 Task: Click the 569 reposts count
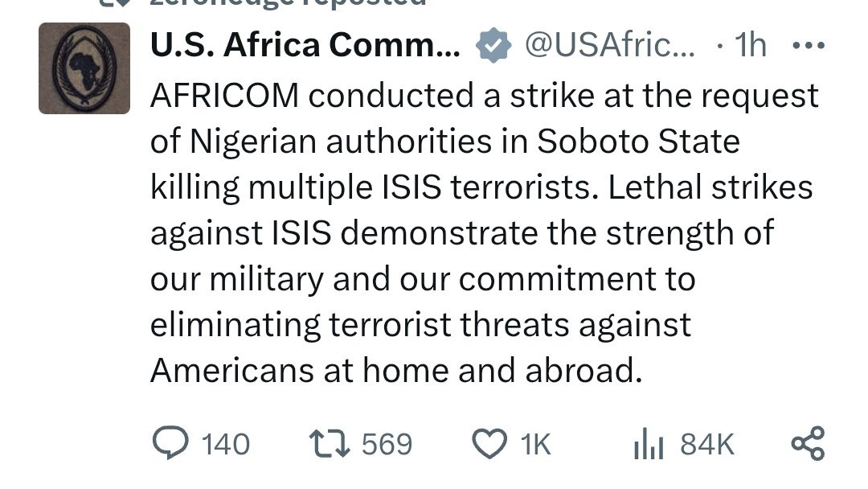(x=387, y=444)
